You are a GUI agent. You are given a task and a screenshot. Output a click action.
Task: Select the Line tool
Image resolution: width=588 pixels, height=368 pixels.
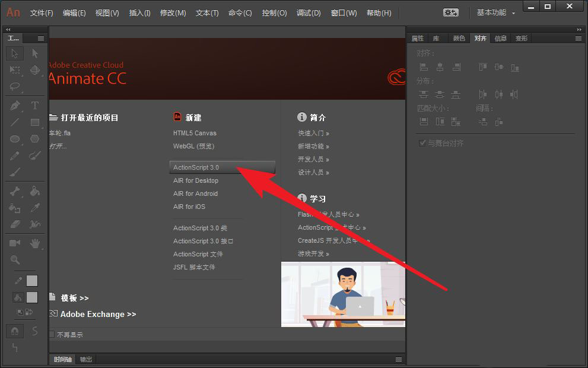tap(15, 122)
